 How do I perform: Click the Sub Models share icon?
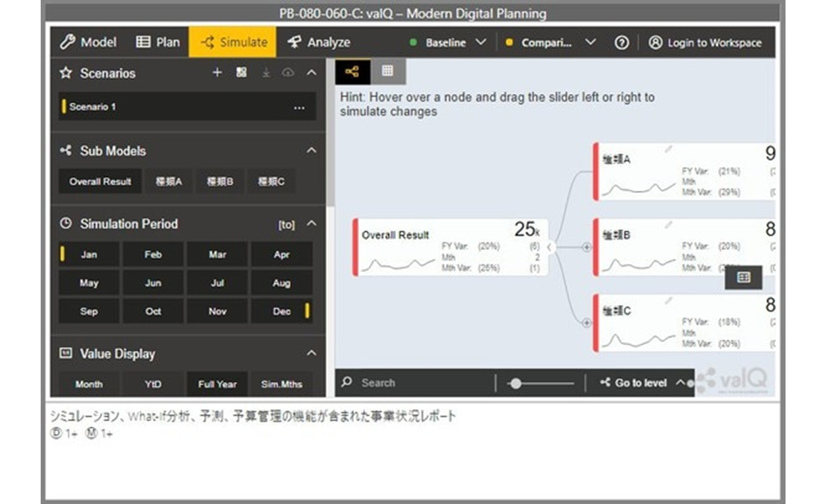[x=66, y=150]
